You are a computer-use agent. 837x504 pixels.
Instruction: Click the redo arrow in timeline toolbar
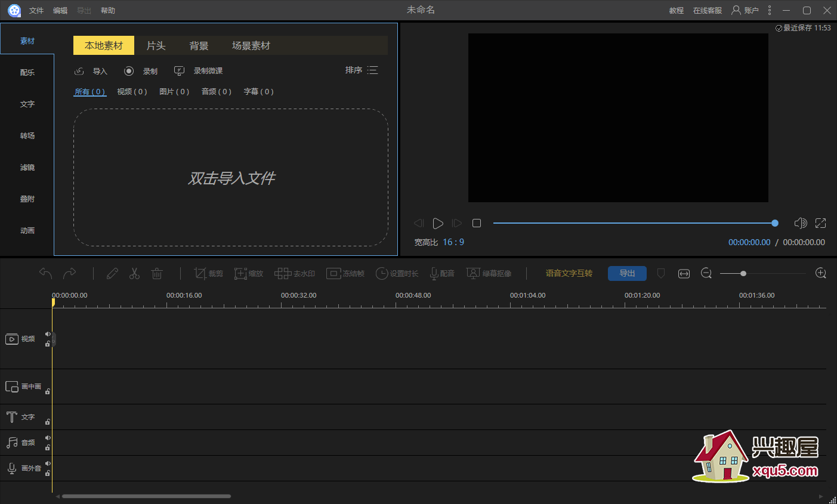70,273
